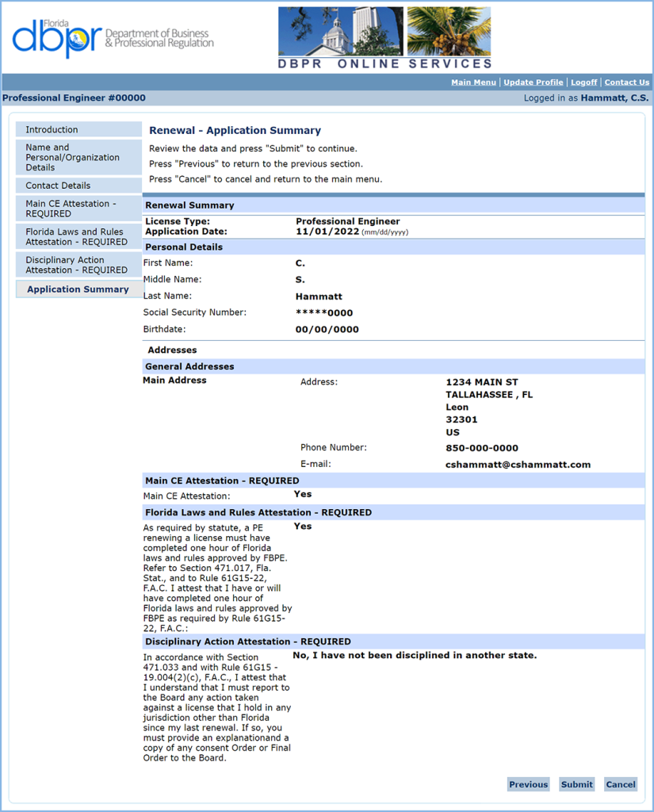Click the capitol building banner image
The height and width of the screenshot is (812, 654).
[x=341, y=32]
